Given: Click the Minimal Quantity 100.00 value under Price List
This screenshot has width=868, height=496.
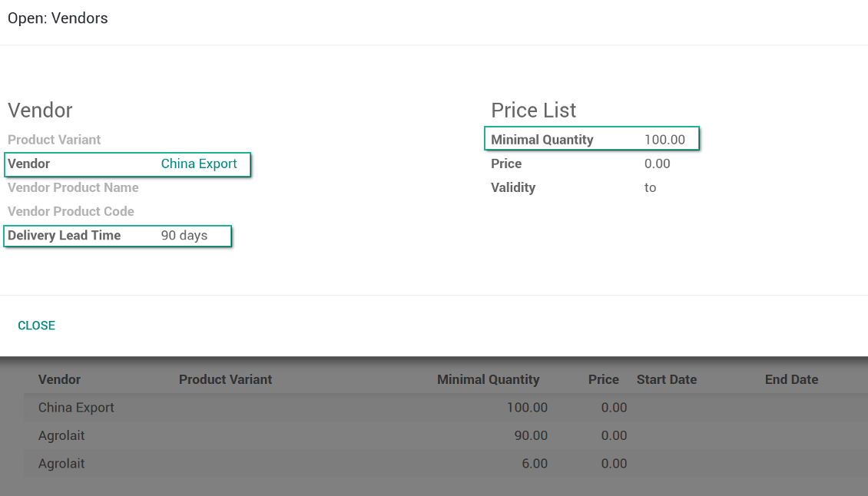Looking at the screenshot, I should click(664, 140).
